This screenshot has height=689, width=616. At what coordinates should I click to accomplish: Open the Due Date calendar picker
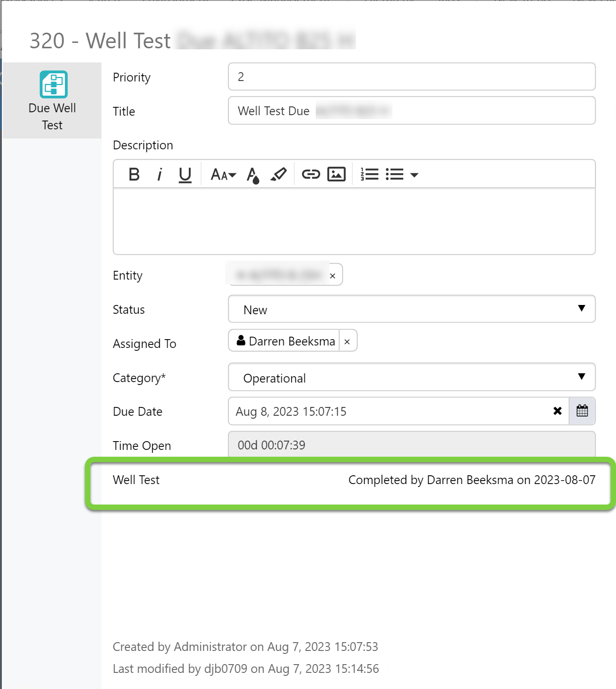(x=582, y=411)
